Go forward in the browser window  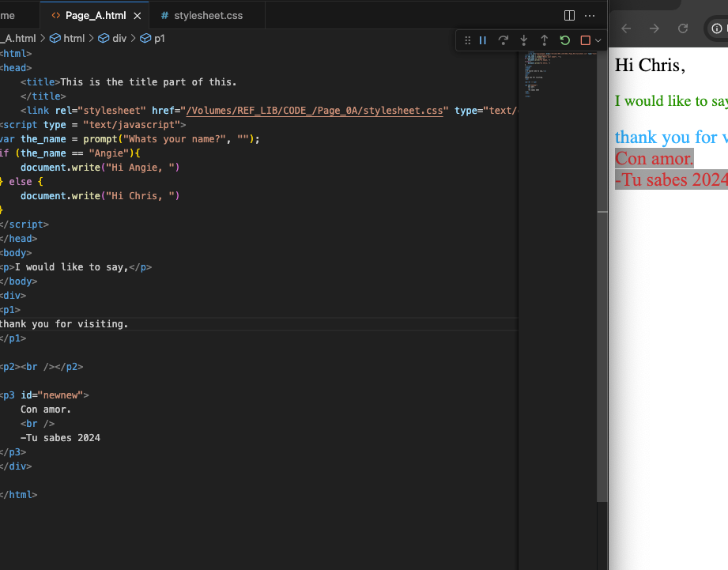654,28
